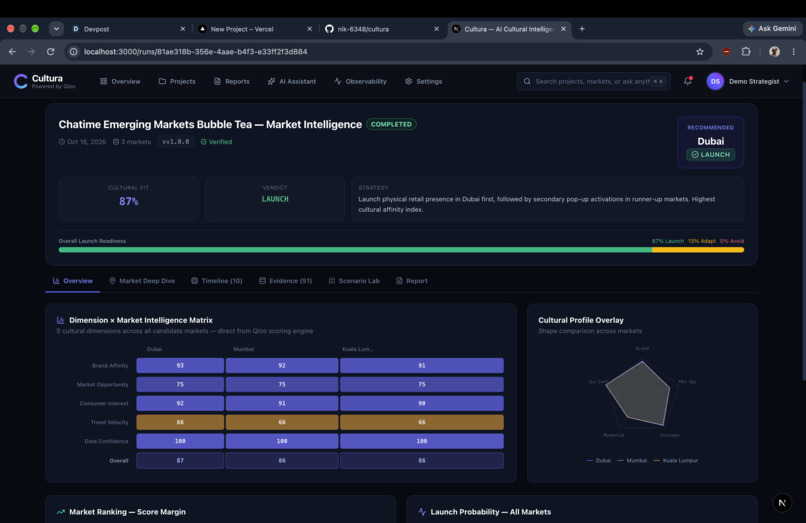The width and height of the screenshot is (806, 523).
Task: Open Overview in top navigation
Action: point(120,81)
